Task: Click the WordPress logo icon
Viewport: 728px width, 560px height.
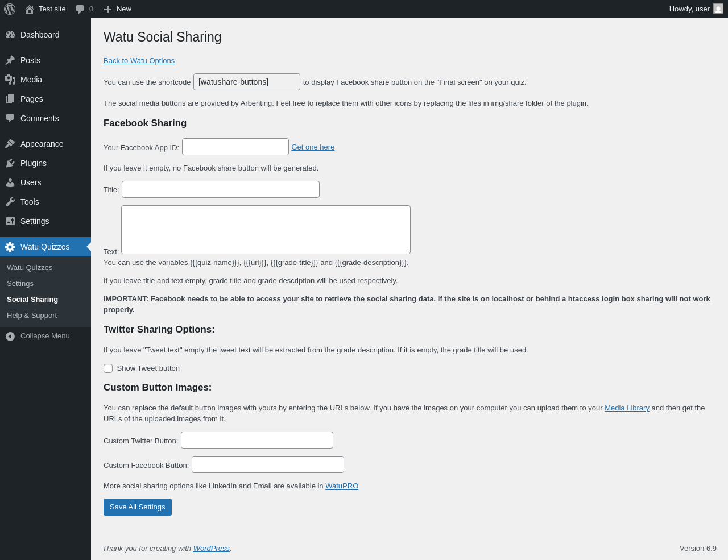Action: 10,9
